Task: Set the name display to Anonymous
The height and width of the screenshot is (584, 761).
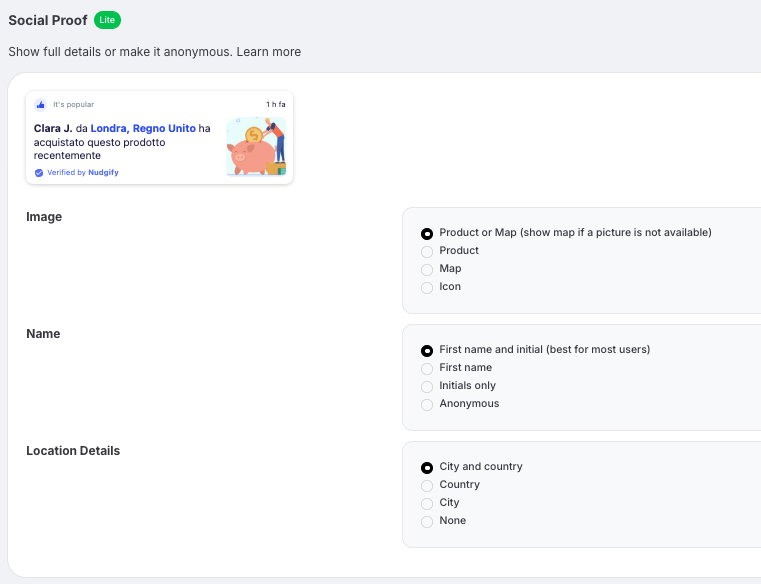Action: coord(427,404)
